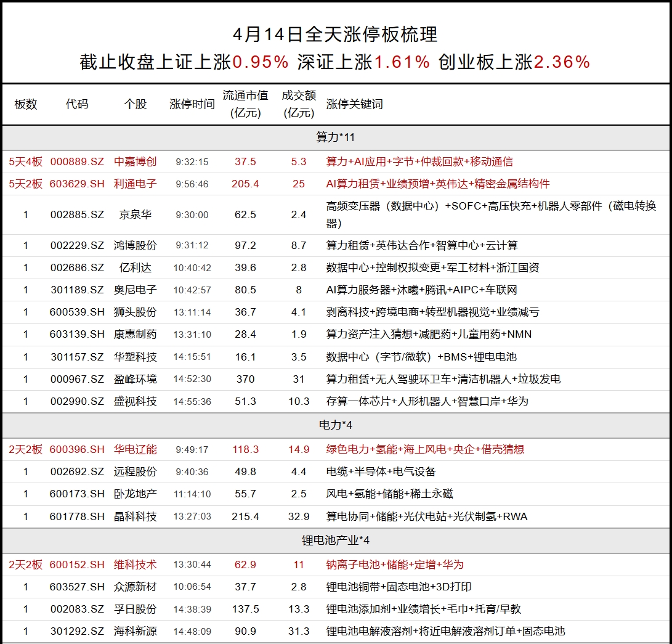Click the 涨停时间 column header

coord(192,104)
